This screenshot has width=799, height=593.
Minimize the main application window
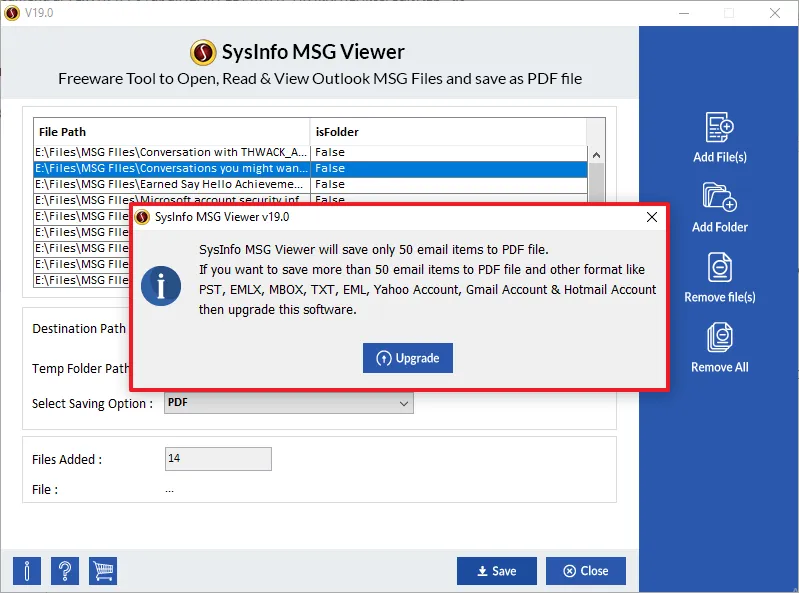point(684,13)
